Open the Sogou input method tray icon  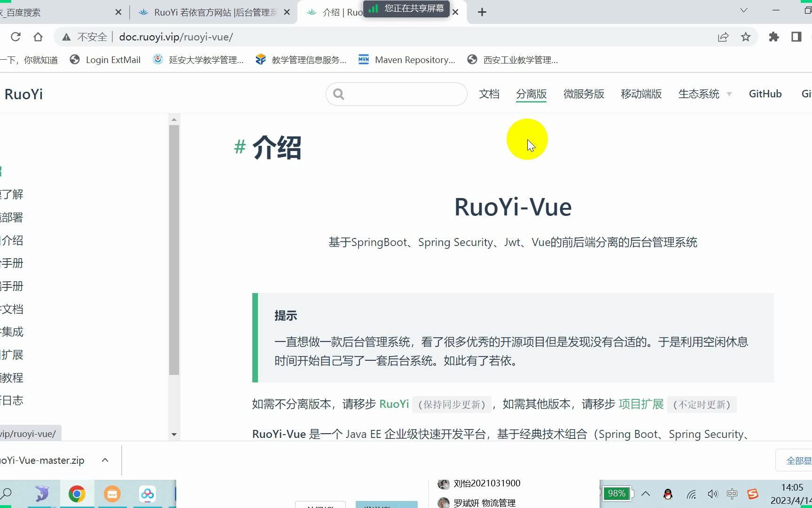coord(753,494)
